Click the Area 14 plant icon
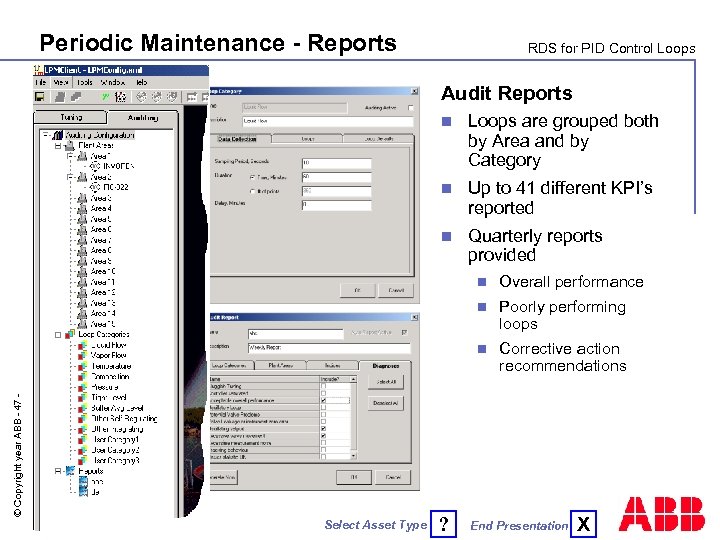This screenshot has height=540, width=720. pyautogui.click(x=82, y=314)
